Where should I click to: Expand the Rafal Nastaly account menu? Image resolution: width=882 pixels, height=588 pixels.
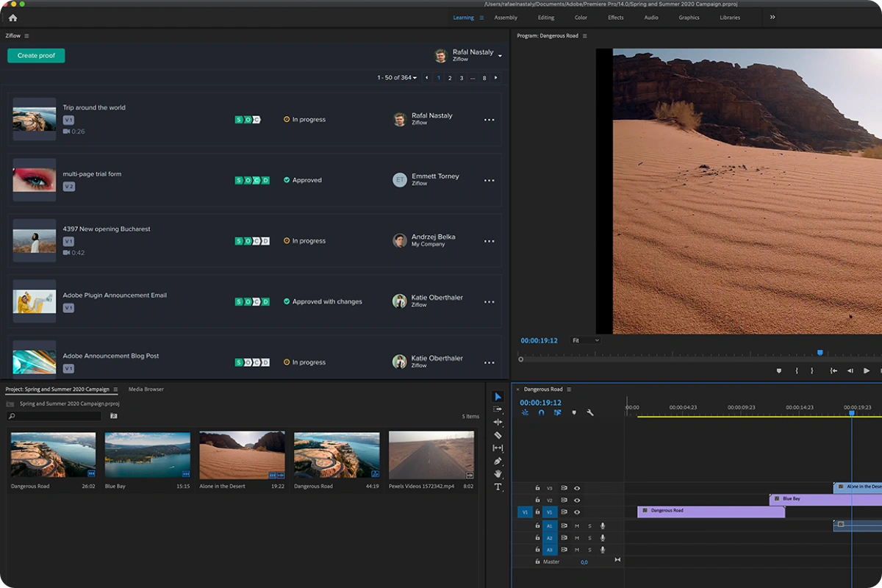(500, 56)
